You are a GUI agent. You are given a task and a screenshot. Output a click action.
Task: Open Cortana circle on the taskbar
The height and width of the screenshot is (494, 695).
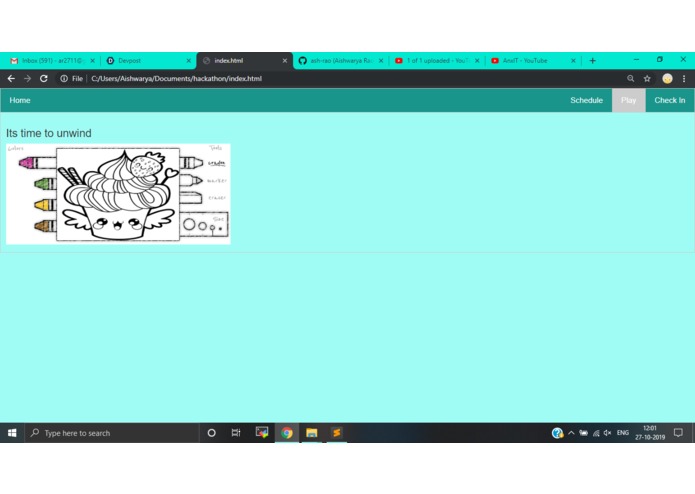[x=211, y=433]
